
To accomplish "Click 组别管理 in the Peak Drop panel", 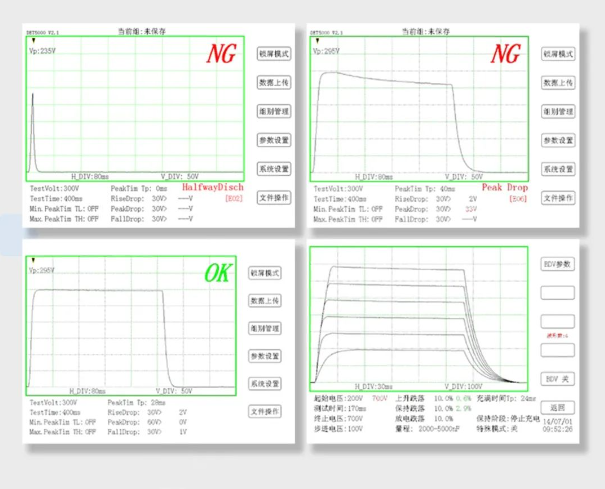I will pyautogui.click(x=558, y=112).
